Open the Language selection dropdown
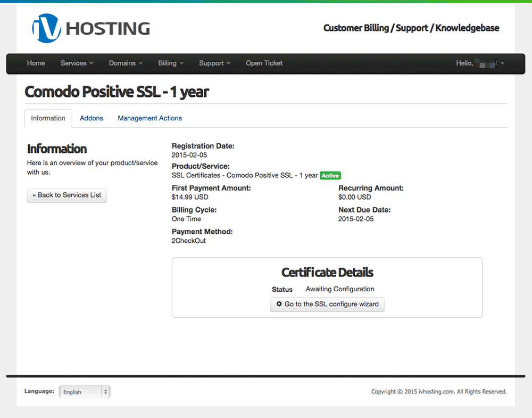Screen dimensions: 532x418 coord(85,392)
